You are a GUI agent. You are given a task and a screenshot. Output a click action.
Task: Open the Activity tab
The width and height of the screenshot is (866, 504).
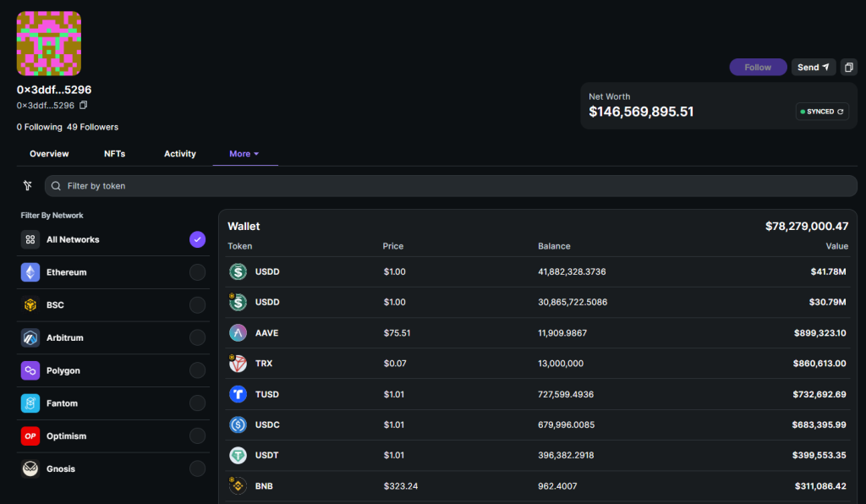(180, 154)
